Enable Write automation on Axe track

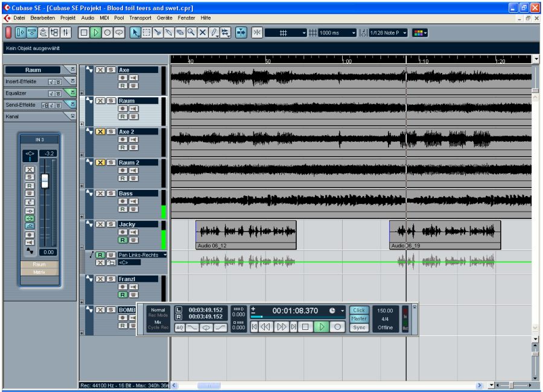tap(134, 86)
